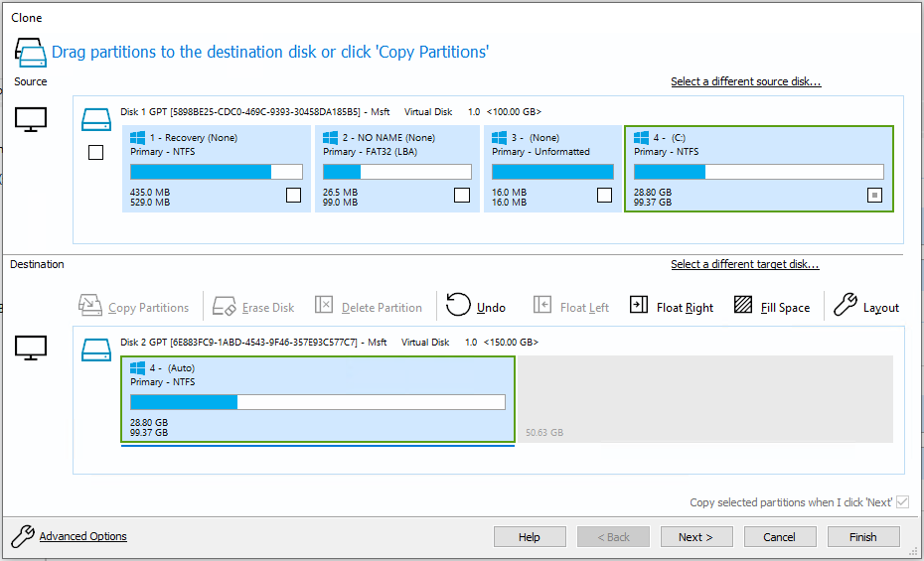This screenshot has width=924, height=561.
Task: Open 'Select a different source disk' link
Action: [x=745, y=81]
